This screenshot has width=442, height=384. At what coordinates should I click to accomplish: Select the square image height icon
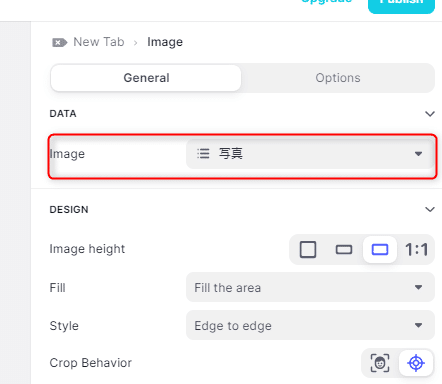pos(308,250)
